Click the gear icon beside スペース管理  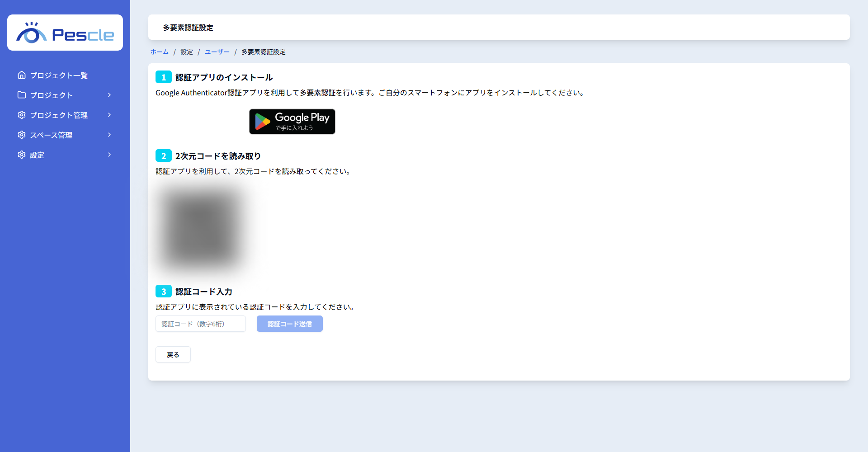22,135
